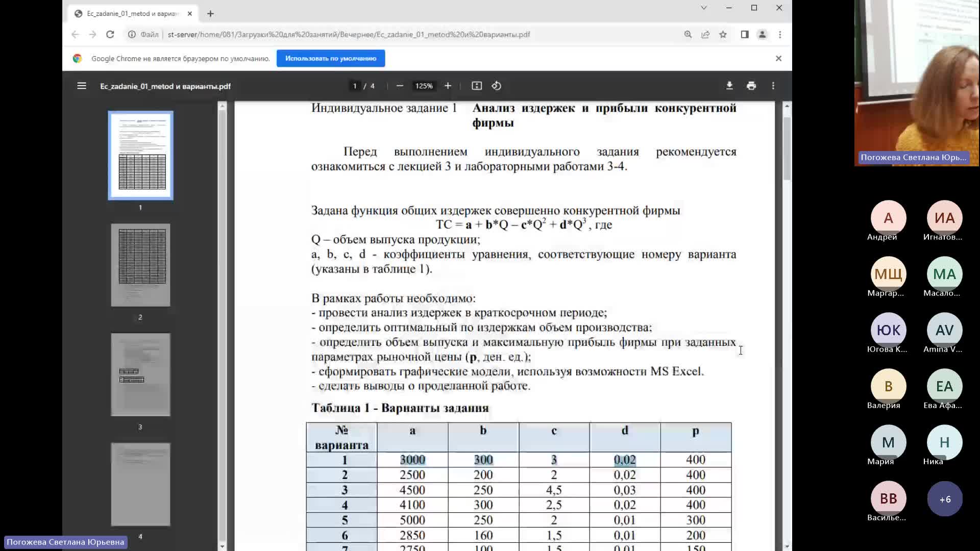Rotate the PDF counterclockwise
This screenshot has width=980, height=551.
[496, 86]
